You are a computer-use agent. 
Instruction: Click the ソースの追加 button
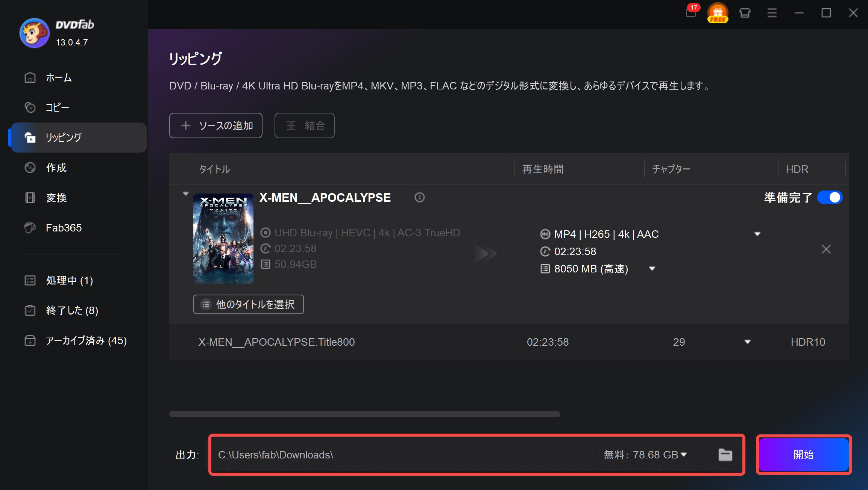(216, 126)
